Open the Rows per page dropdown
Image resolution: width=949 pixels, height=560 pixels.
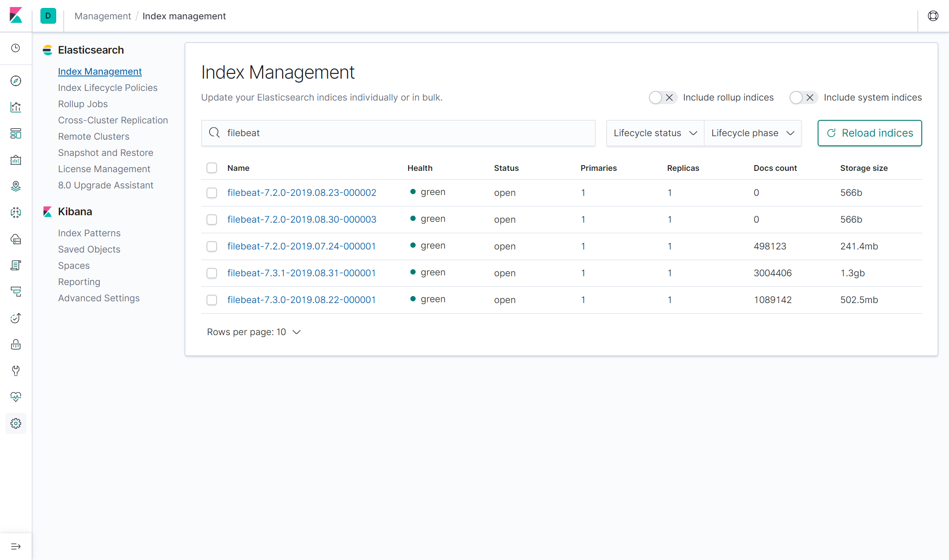(x=254, y=332)
